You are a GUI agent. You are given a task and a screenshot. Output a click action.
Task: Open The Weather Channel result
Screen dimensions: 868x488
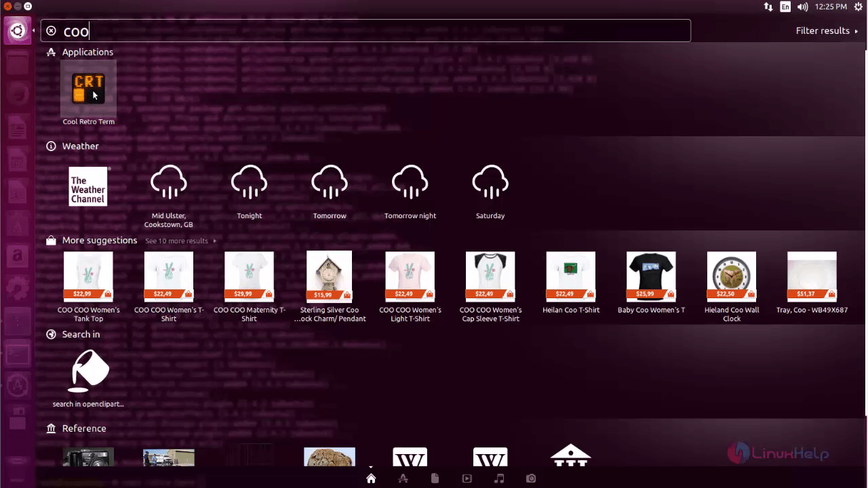(88, 186)
